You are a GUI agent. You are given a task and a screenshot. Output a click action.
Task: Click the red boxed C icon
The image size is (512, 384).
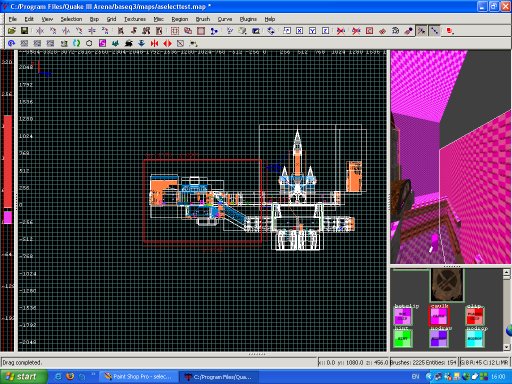tap(369, 31)
